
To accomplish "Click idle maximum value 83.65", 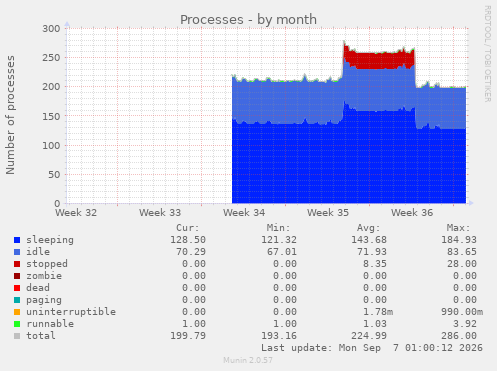I will tap(462, 252).
